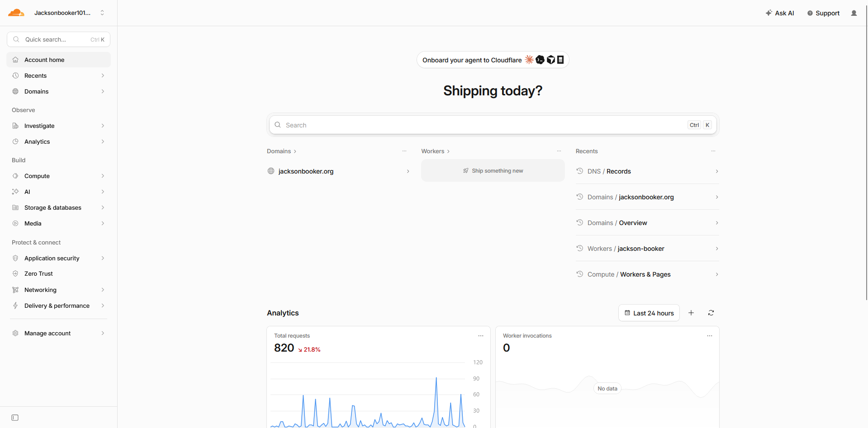868x428 pixels.
Task: Click the Networking sidebar icon
Action: [15, 290]
